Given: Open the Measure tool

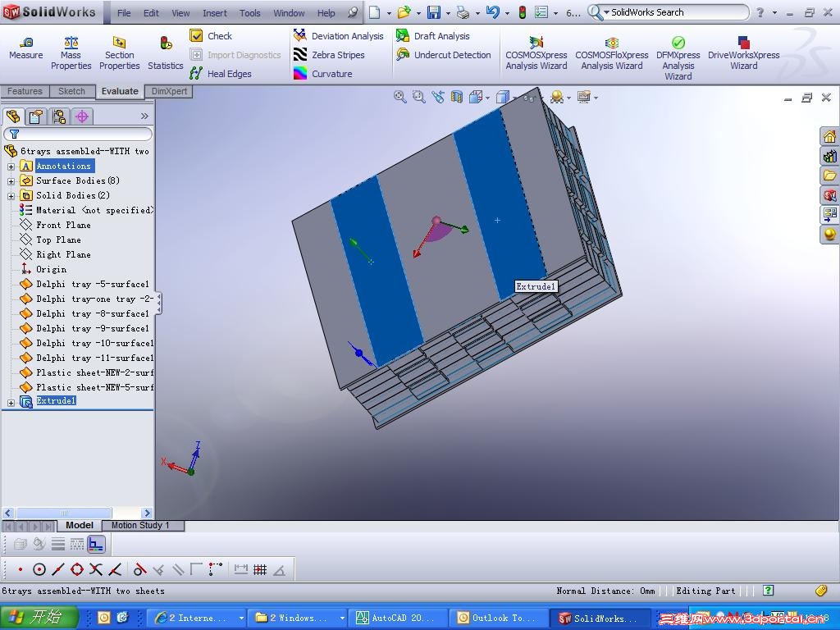Looking at the screenshot, I should pyautogui.click(x=25, y=48).
